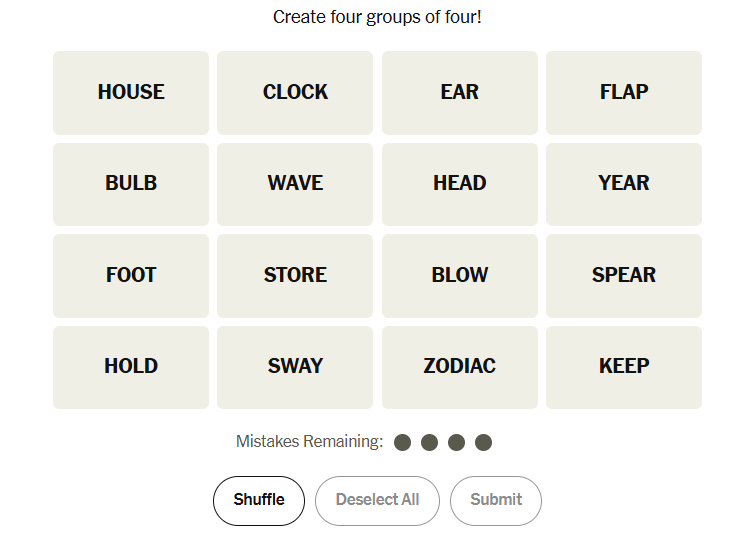Viewport: 756px width, 545px height.
Task: Select the WAVE tile
Action: click(x=295, y=184)
